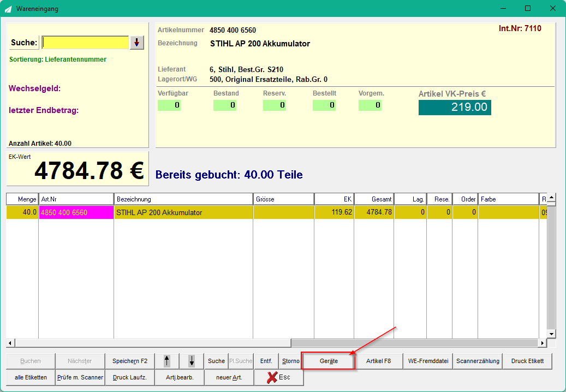Click the EK-Wert amount 4784.78 €
This screenshot has height=392, width=566.
pyautogui.click(x=89, y=170)
